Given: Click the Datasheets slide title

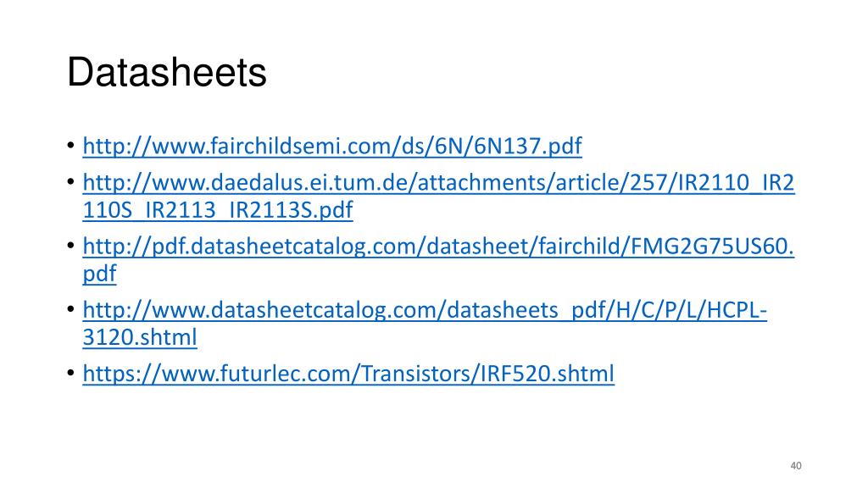Looking at the screenshot, I should (167, 72).
